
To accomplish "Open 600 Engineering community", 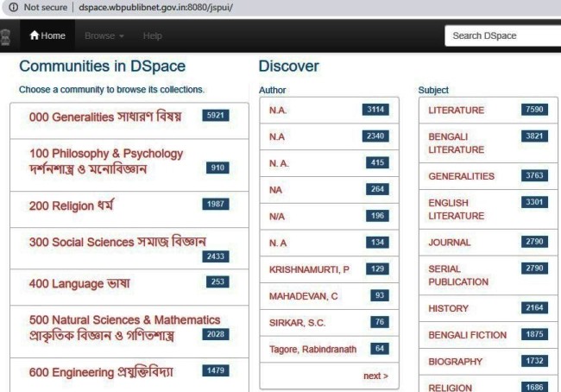I will pos(101,371).
